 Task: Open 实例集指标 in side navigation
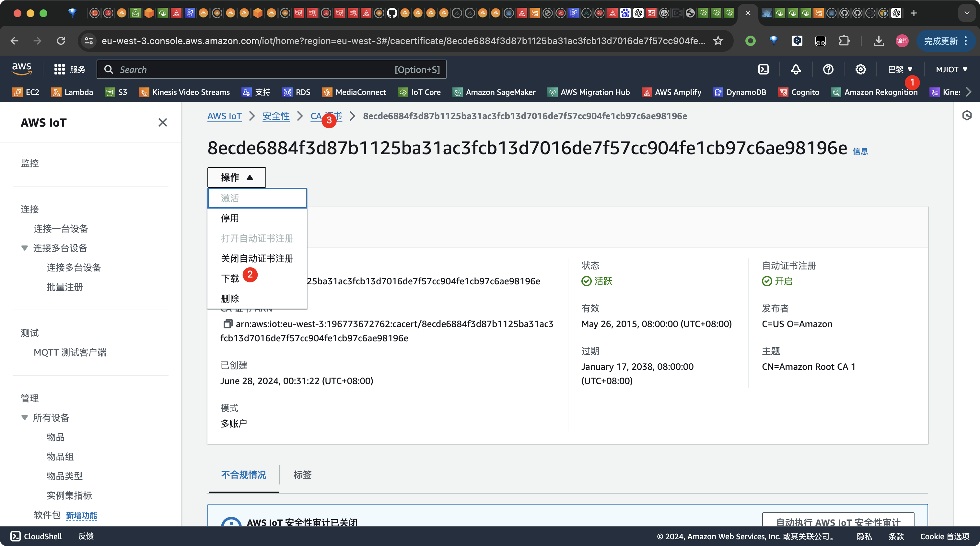pyautogui.click(x=69, y=495)
